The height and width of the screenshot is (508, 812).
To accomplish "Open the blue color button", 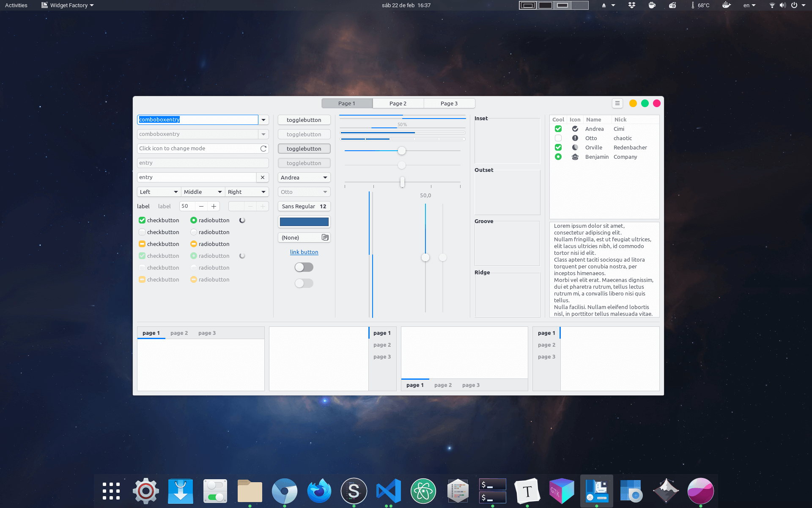I will point(304,222).
